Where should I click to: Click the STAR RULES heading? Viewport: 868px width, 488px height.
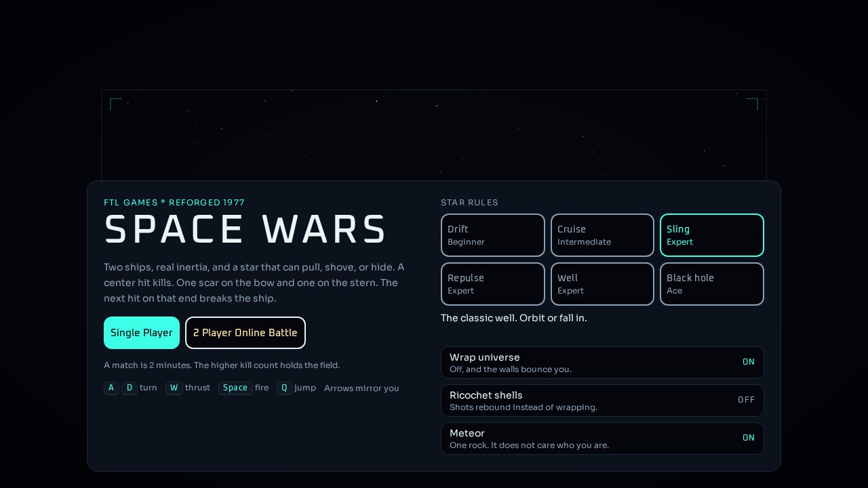(469, 203)
